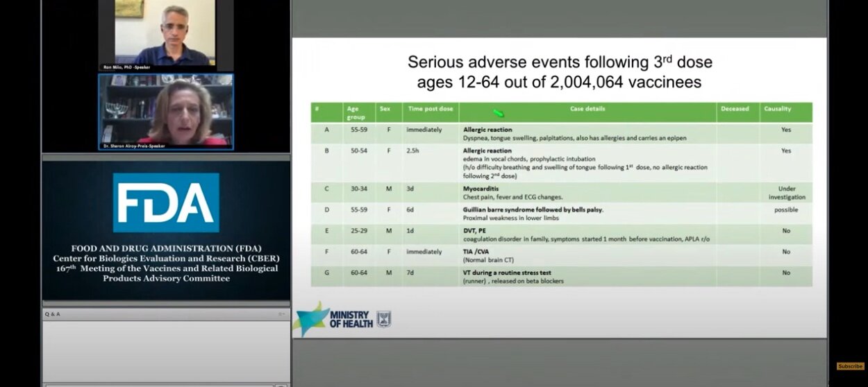Click 'TIA /CVA' case heading

[x=477, y=252]
